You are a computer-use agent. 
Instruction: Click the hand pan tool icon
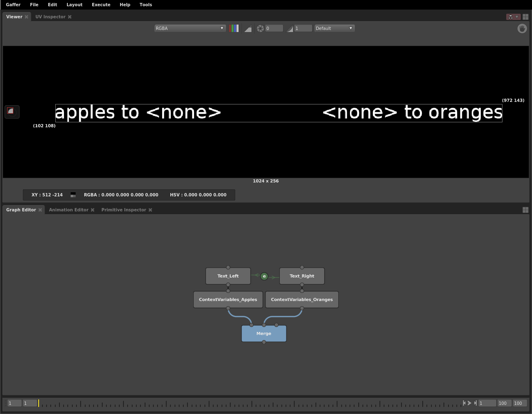click(522, 28)
